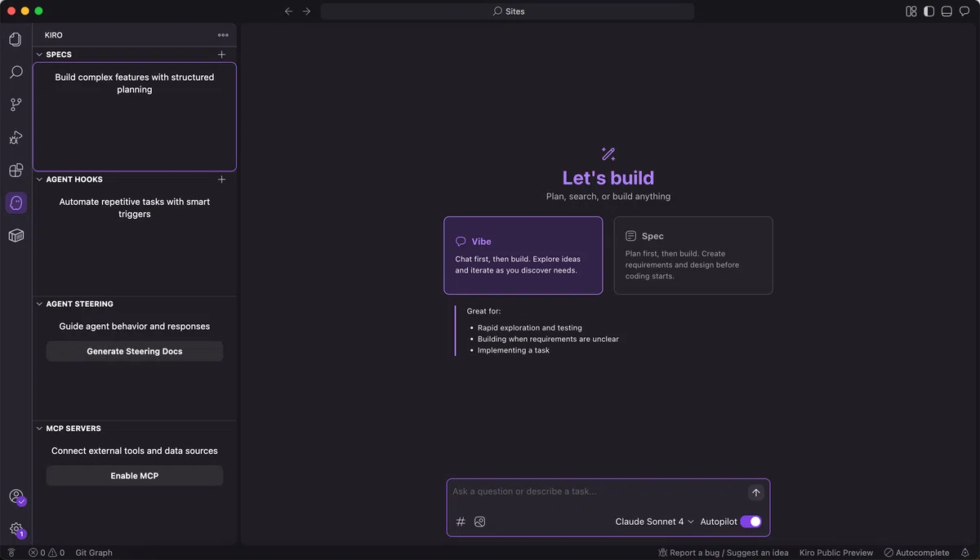980x560 pixels.
Task: Add a new spec with plus icon
Action: click(x=221, y=55)
